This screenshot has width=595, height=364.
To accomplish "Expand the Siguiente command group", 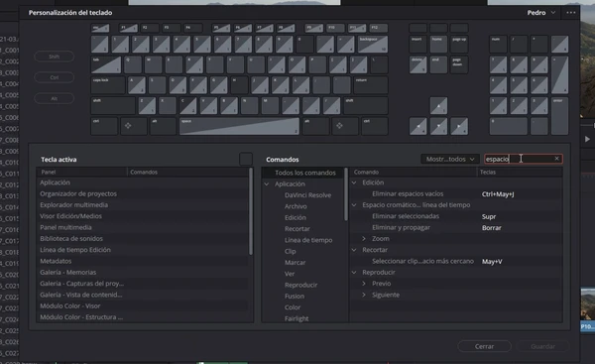I will [x=364, y=295].
